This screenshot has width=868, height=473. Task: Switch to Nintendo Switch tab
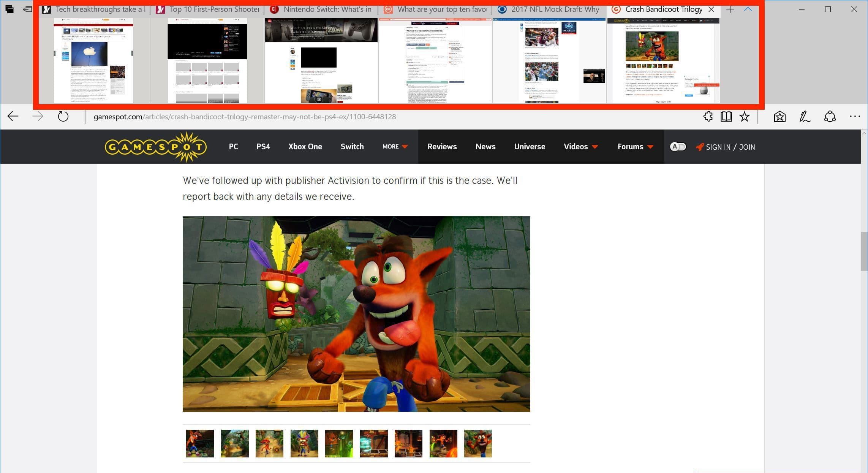[322, 9]
